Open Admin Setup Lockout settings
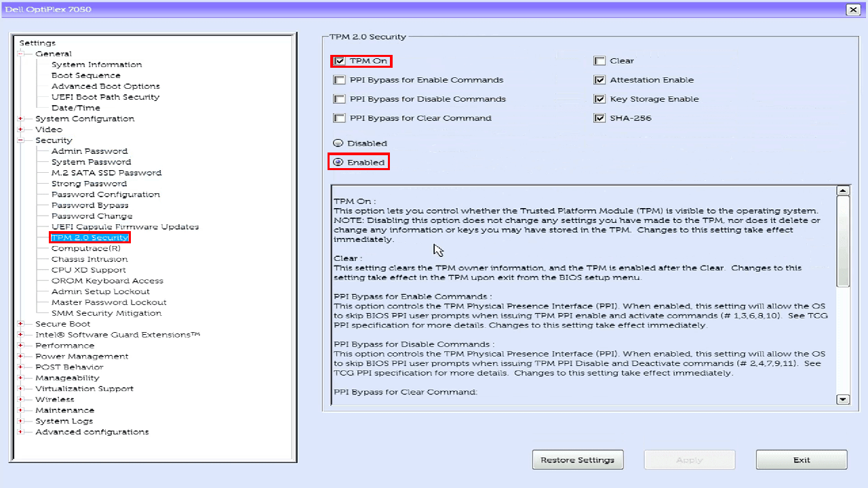Screen dimensions: 868x488 101,291
